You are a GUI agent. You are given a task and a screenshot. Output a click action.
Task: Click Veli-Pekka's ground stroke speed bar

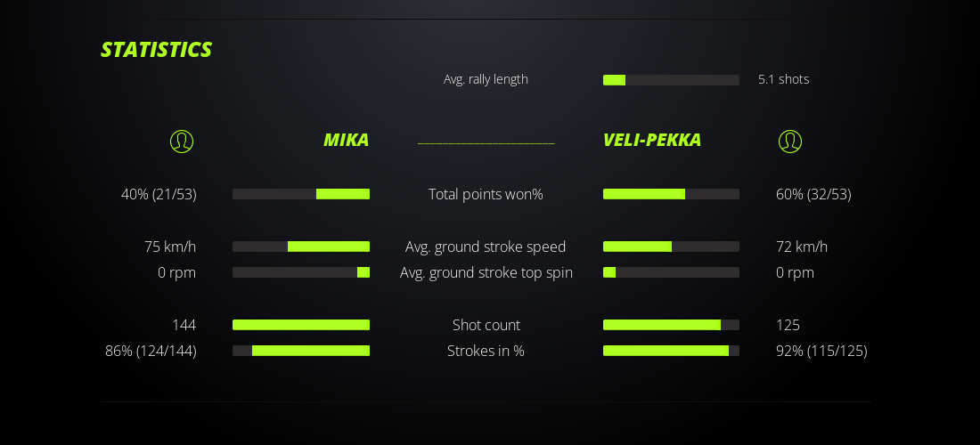tap(671, 247)
